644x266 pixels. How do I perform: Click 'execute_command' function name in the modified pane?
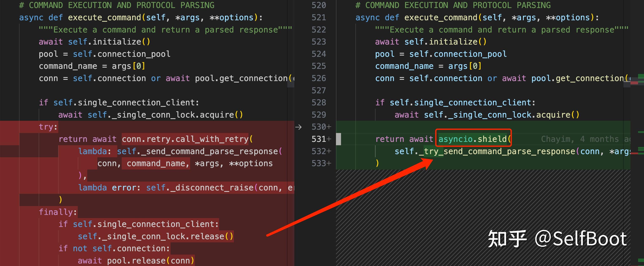(x=441, y=18)
